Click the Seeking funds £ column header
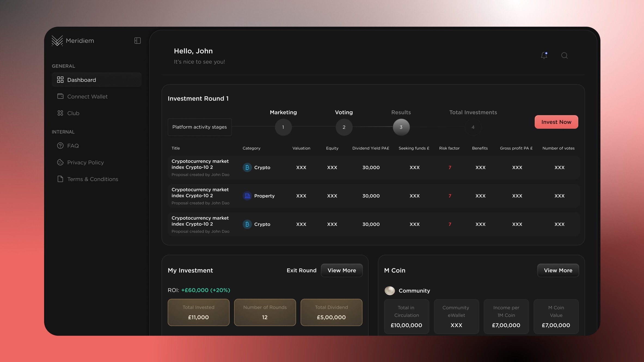The image size is (644, 362). click(414, 148)
